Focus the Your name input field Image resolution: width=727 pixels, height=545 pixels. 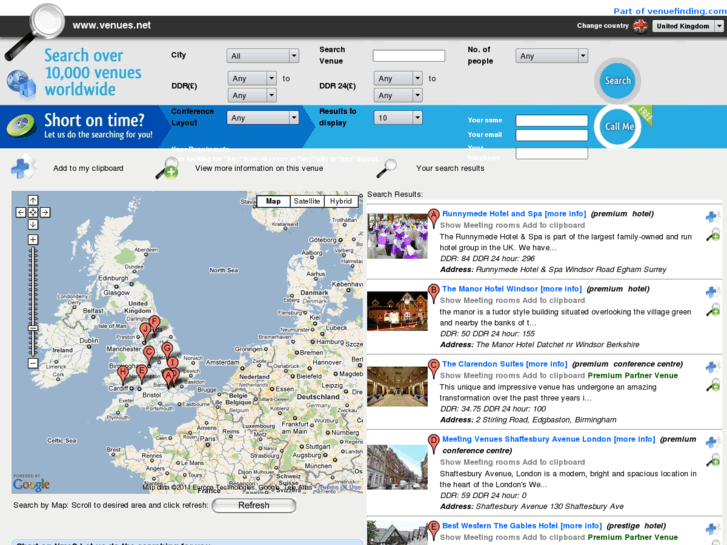click(x=552, y=121)
